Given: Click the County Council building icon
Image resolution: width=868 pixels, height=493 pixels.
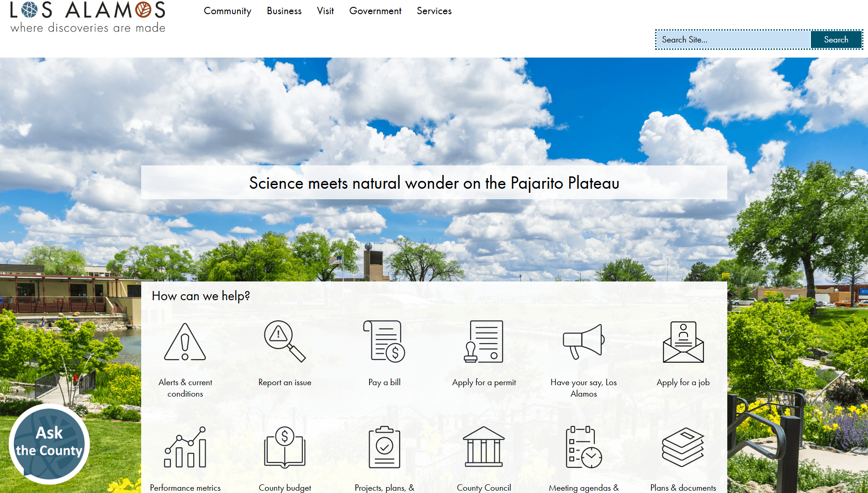Looking at the screenshot, I should pyautogui.click(x=484, y=446).
